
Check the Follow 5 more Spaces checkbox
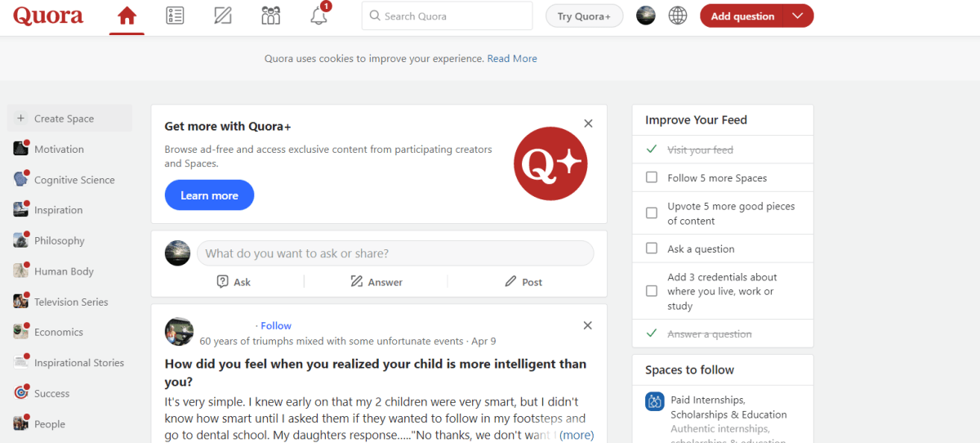pyautogui.click(x=652, y=177)
